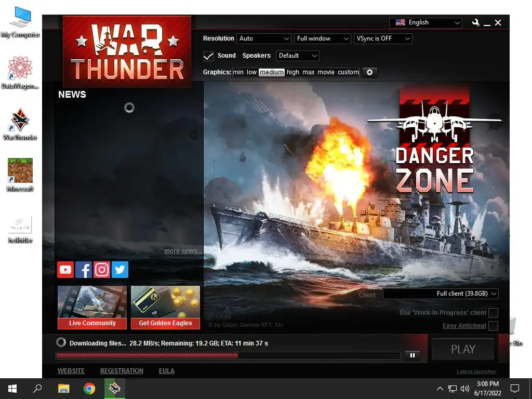Set graphics preset to movie
532x399 pixels.
click(326, 72)
